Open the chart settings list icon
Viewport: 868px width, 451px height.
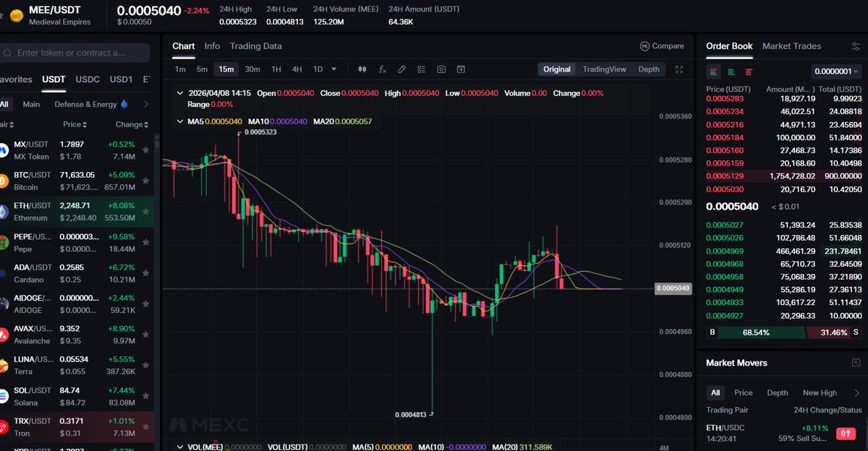click(421, 69)
